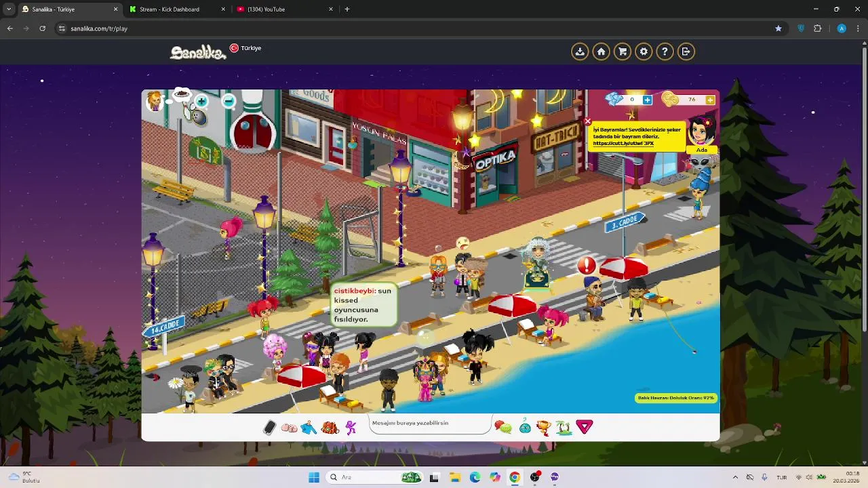
Task: Open the palm island icon
Action: click(x=564, y=427)
